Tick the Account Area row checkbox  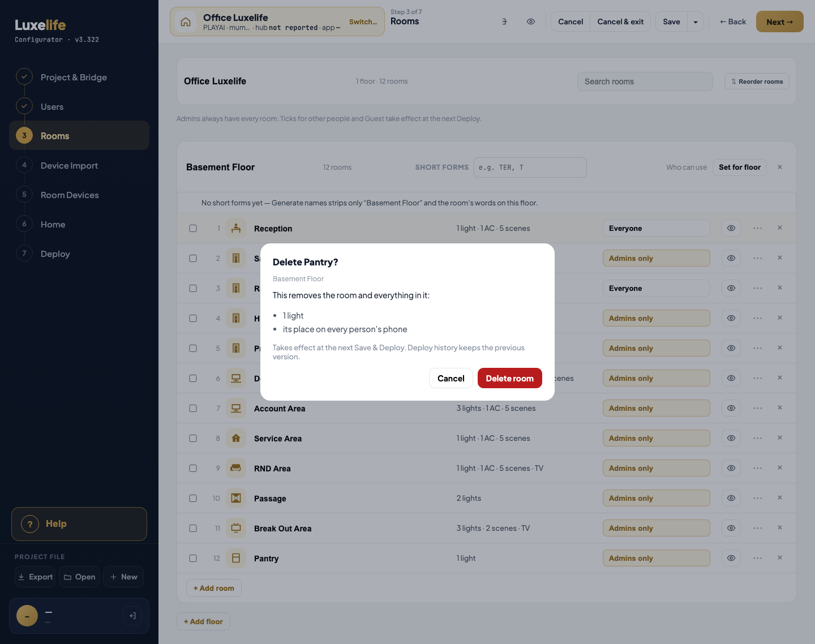193,408
